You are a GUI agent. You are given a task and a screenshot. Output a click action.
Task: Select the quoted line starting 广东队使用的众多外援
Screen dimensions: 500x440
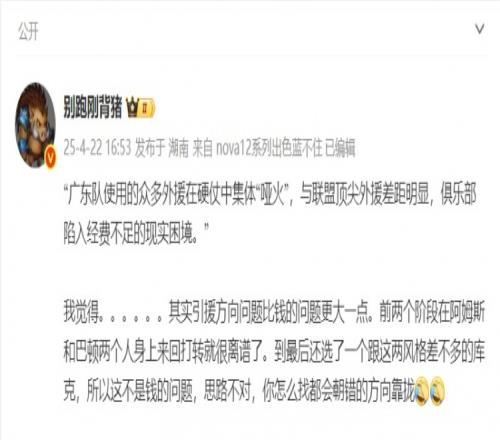tap(270, 194)
